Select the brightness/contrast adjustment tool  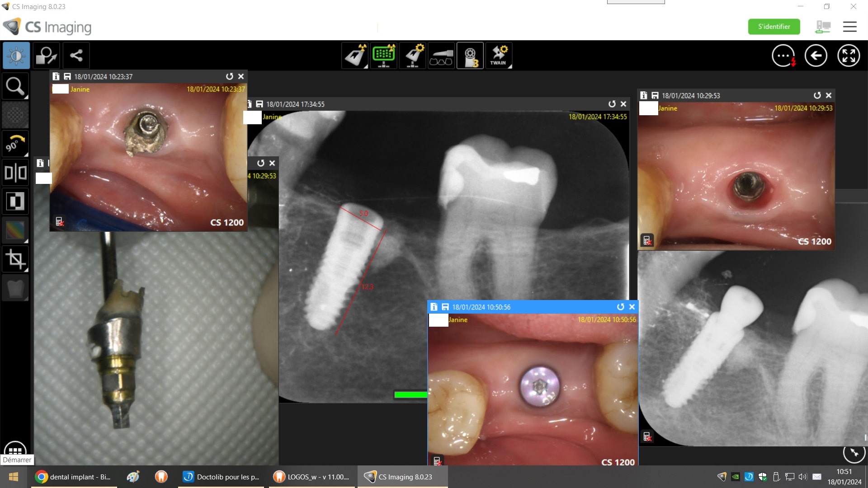tap(16, 56)
